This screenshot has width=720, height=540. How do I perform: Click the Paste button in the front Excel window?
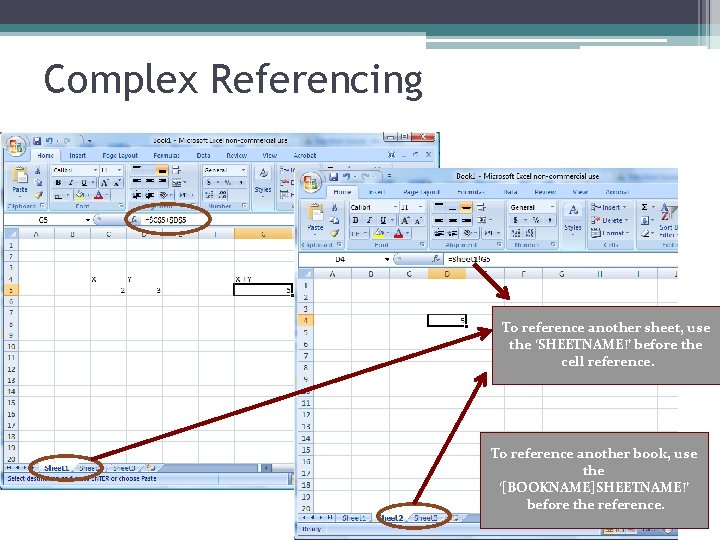pyautogui.click(x=315, y=217)
